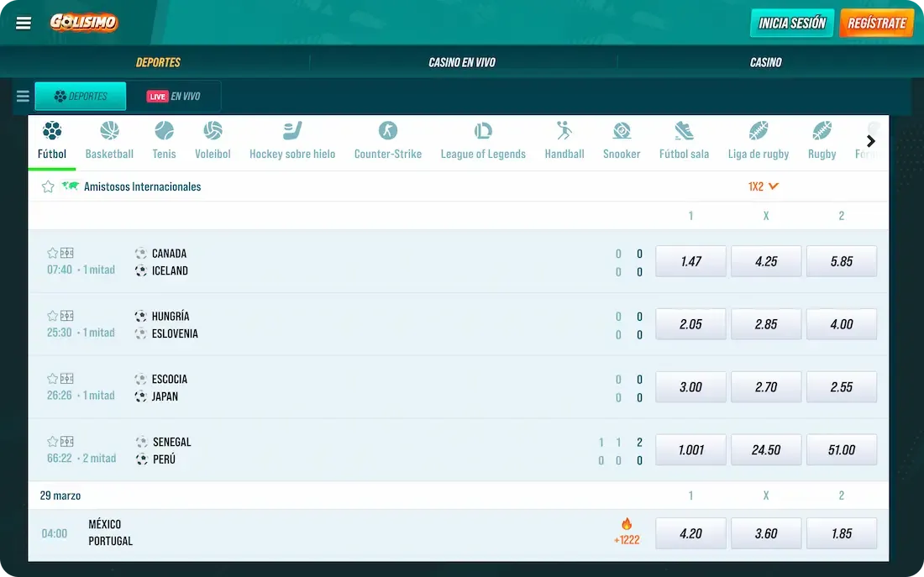Screen dimensions: 924x577
Task: Click the fire icon on México-Portugal
Action: tap(627, 524)
